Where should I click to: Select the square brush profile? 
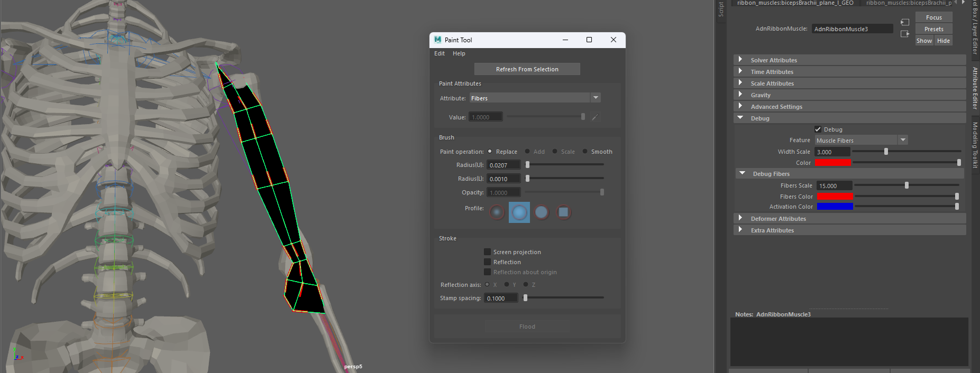point(564,212)
